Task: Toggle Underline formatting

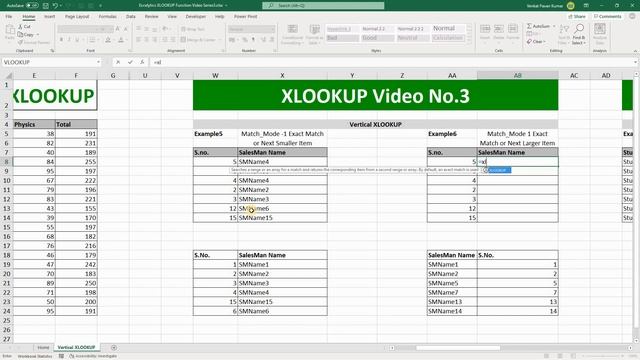Action: [x=77, y=40]
